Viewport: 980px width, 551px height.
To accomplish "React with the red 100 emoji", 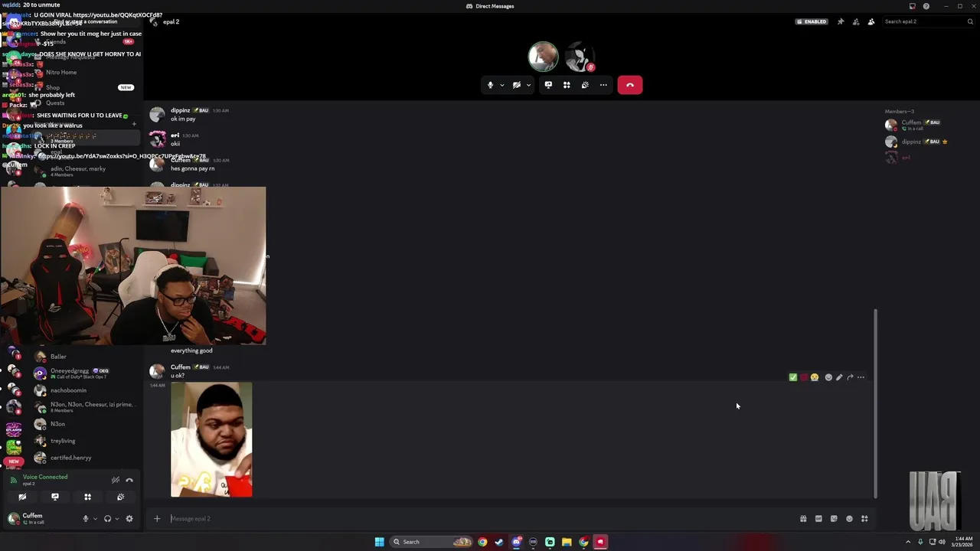I will click(x=804, y=377).
